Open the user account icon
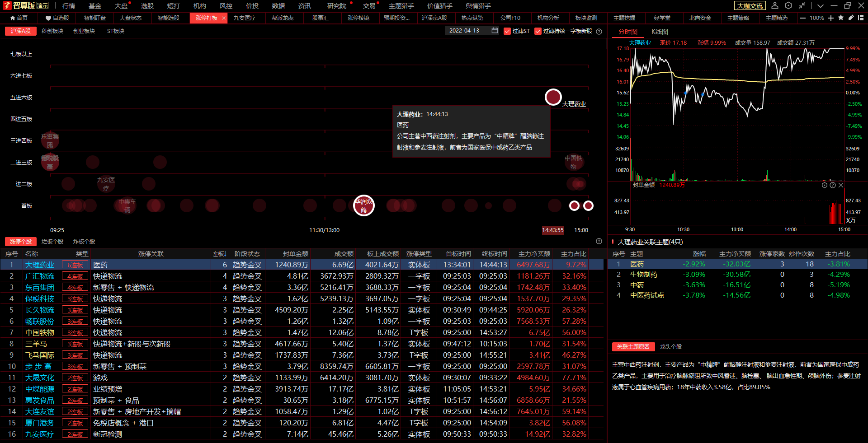This screenshot has height=443, width=868. (775, 5)
